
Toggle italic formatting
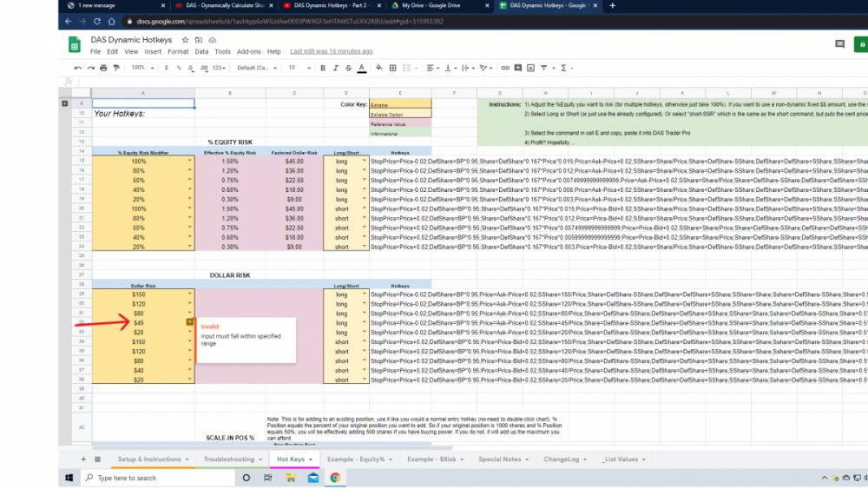point(335,68)
